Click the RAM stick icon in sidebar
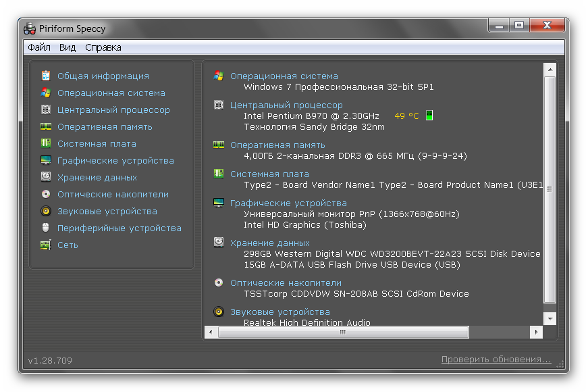 click(x=46, y=126)
